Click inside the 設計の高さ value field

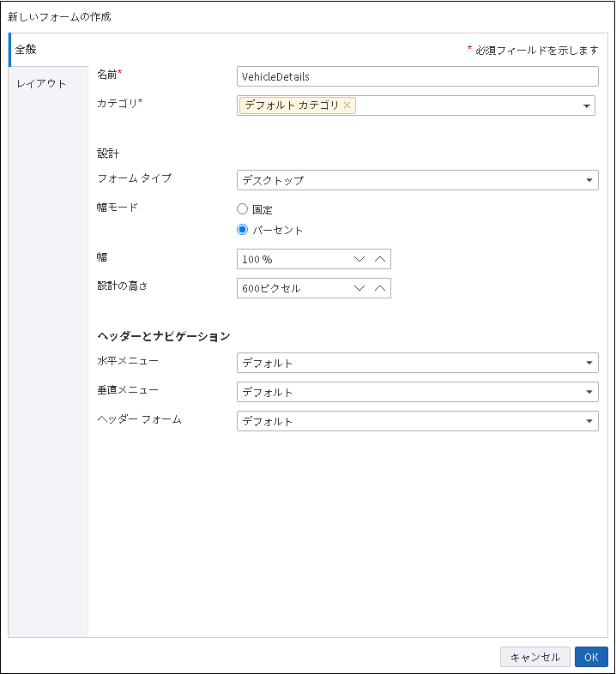(x=292, y=288)
